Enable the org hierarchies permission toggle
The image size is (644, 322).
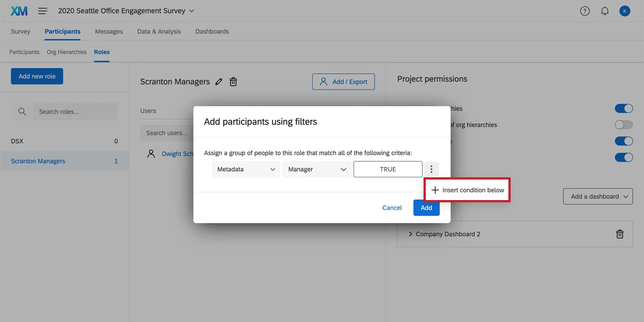(624, 125)
